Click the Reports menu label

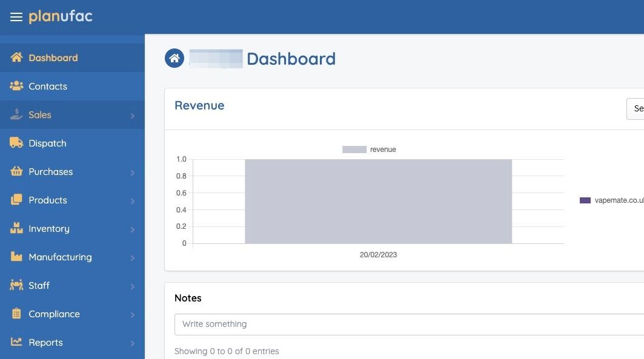[45, 342]
